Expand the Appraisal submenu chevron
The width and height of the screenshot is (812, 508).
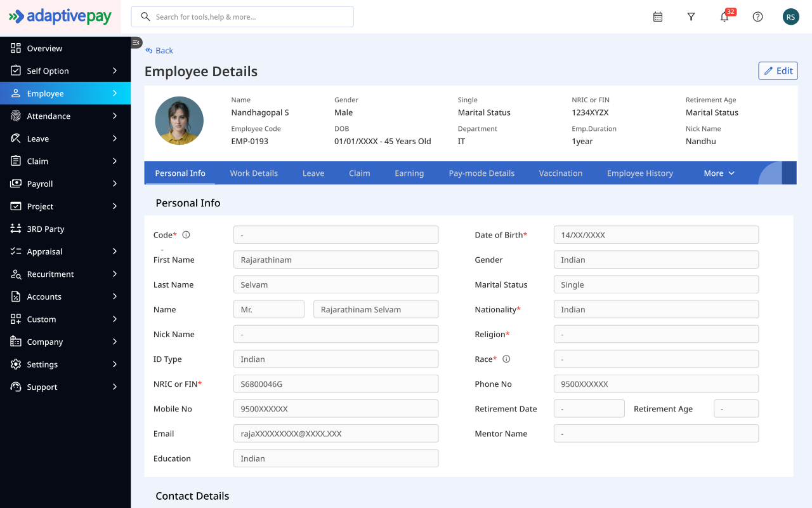coord(115,251)
